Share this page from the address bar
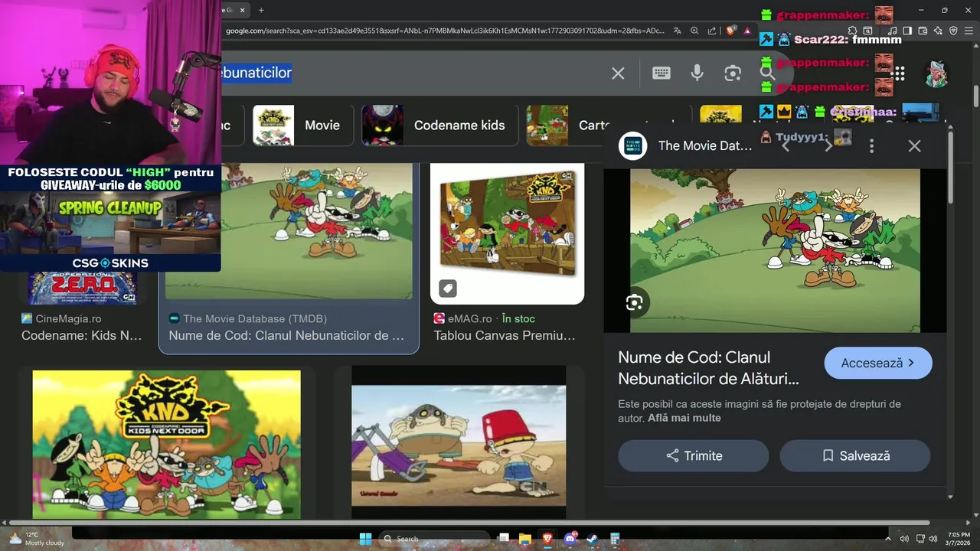 point(712,31)
